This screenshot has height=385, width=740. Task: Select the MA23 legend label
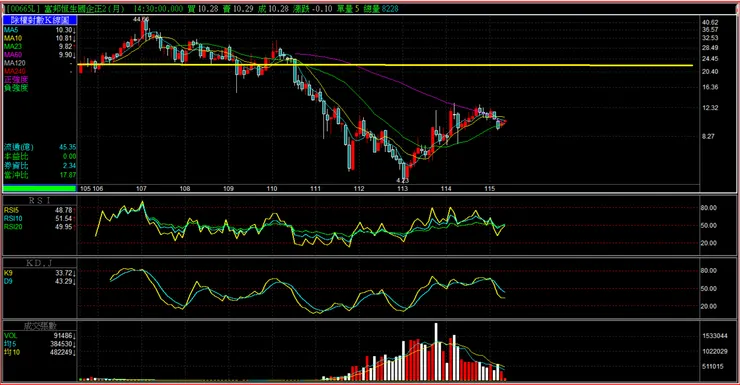click(13, 46)
